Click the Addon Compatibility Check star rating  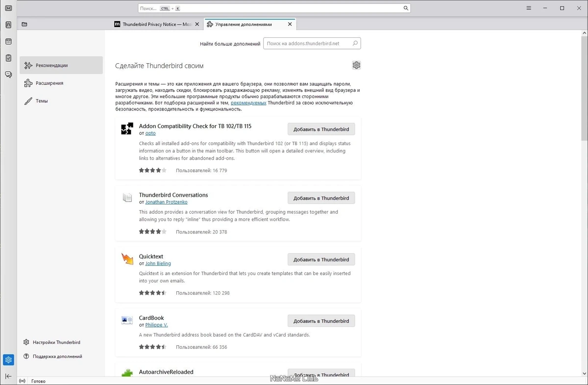coord(152,170)
